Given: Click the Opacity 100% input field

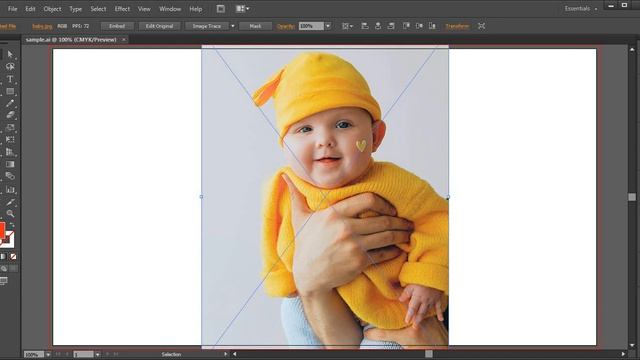Looking at the screenshot, I should [311, 26].
